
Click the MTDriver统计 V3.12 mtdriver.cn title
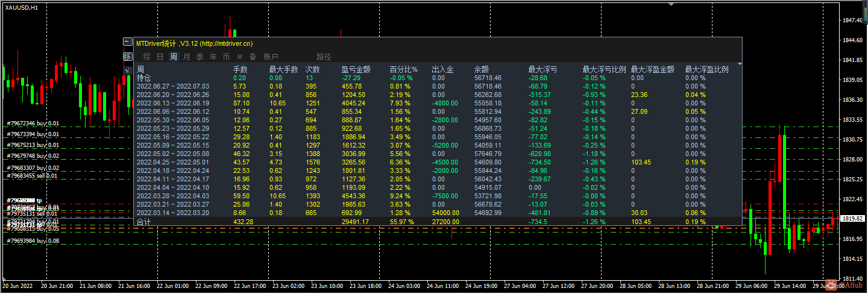(x=194, y=43)
